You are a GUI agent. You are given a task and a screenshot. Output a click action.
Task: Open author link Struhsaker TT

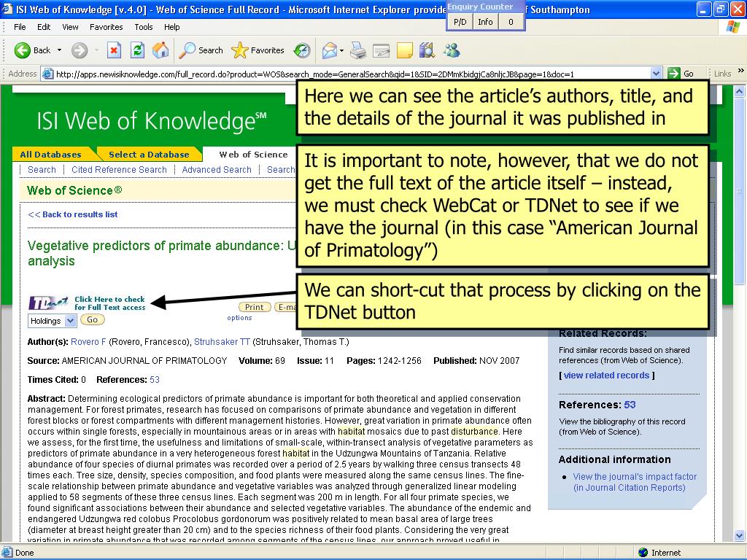pyautogui.click(x=222, y=342)
